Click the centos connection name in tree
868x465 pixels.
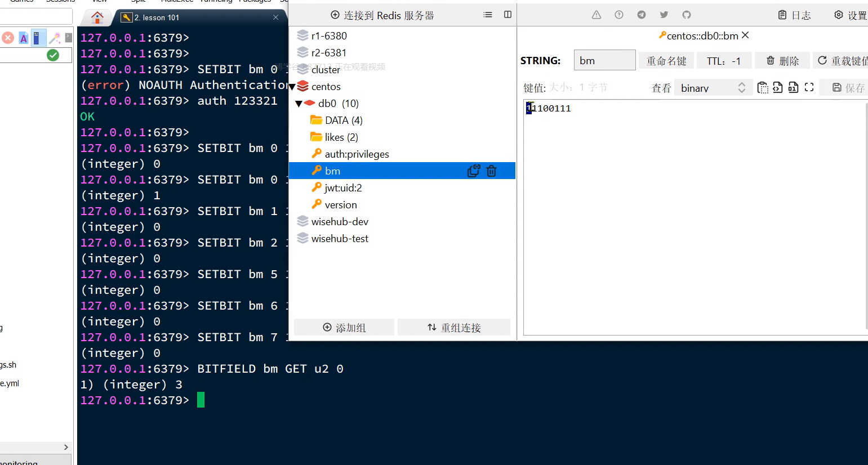coord(326,86)
